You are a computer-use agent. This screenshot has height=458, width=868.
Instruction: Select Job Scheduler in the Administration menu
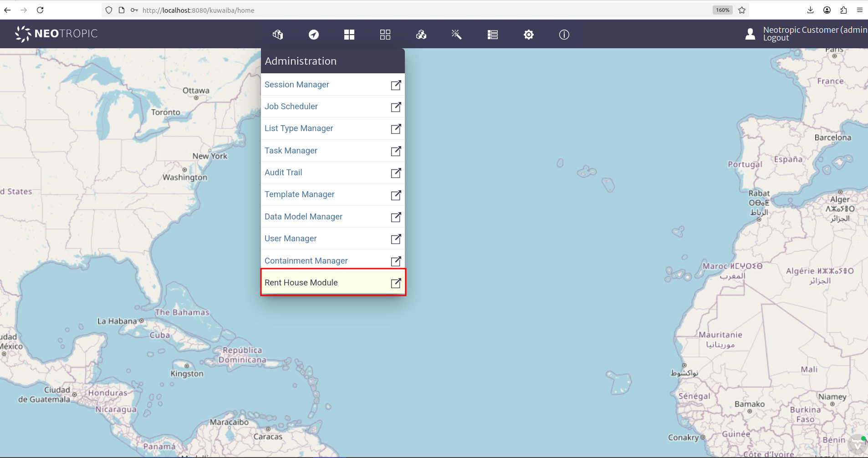291,107
